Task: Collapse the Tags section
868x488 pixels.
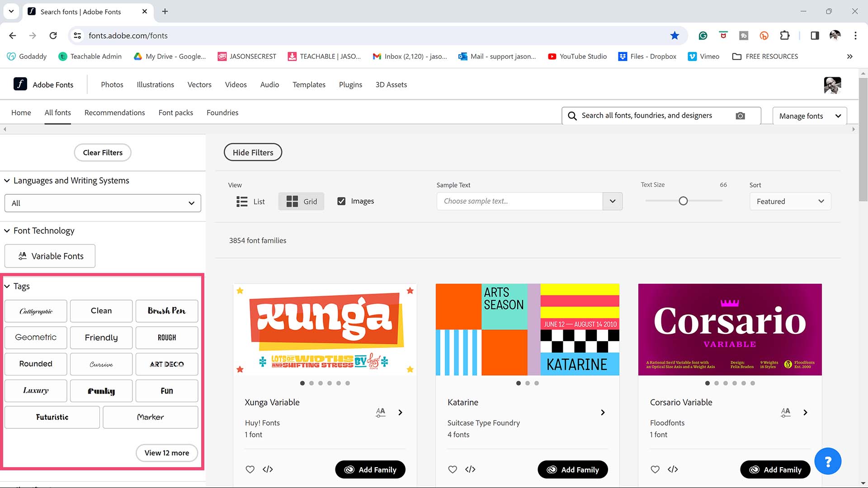Action: [x=7, y=286]
